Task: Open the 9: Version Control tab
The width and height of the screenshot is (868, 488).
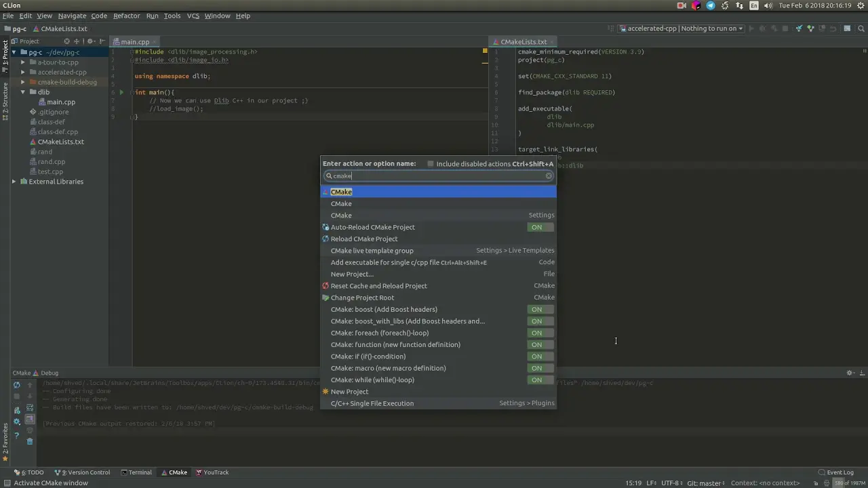Action: pyautogui.click(x=82, y=472)
